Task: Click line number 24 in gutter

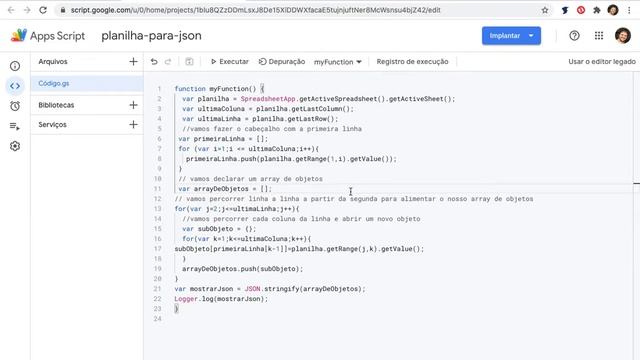Action: click(158, 319)
